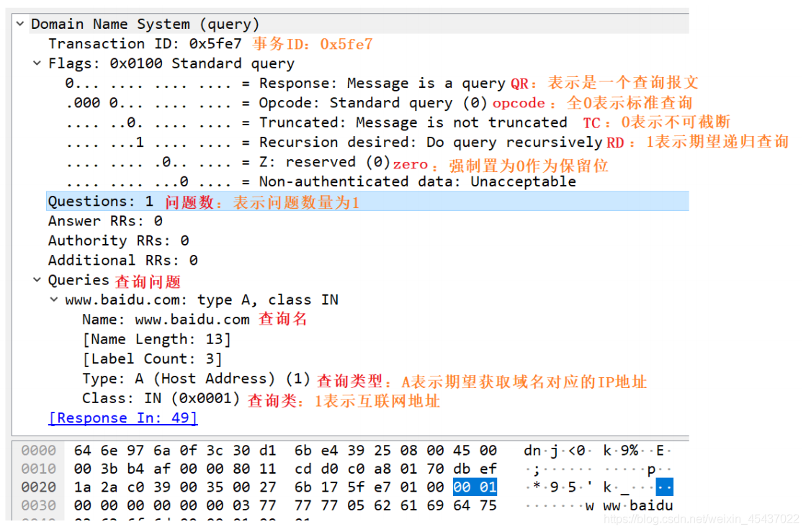The width and height of the screenshot is (806, 532).
Task: Collapse the Flags: 0x0100 Standard query node
Action: tap(37, 63)
